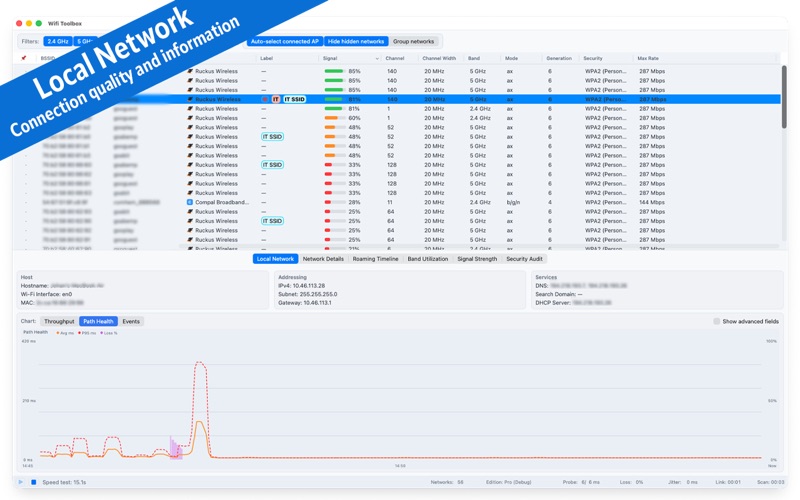The width and height of the screenshot is (800, 500).
Task: Click IPv4: 10.46.113.28 in Addressing
Action: tap(302, 286)
